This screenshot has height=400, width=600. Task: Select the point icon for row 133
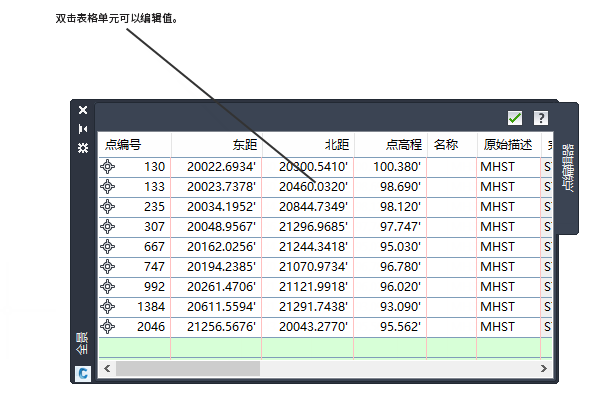tap(108, 186)
